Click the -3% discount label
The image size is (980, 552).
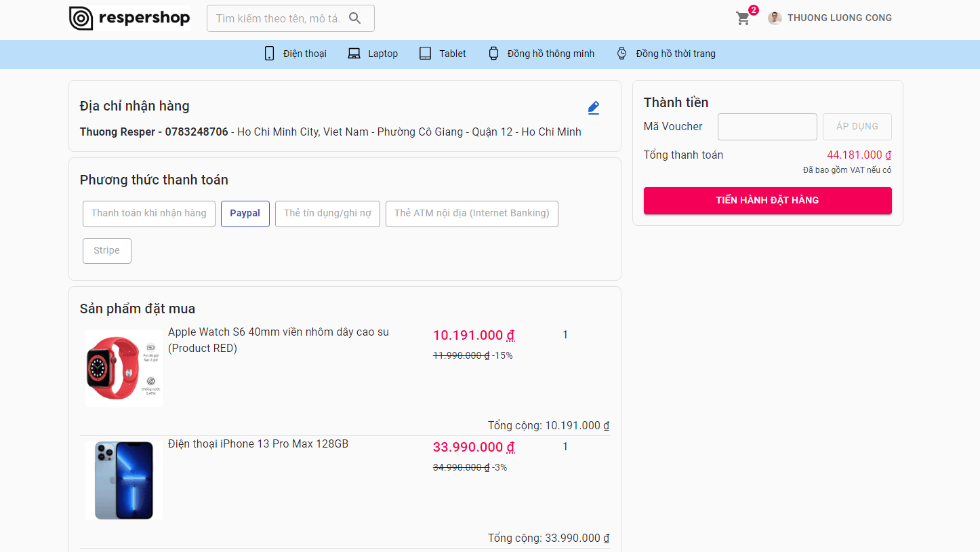(499, 467)
